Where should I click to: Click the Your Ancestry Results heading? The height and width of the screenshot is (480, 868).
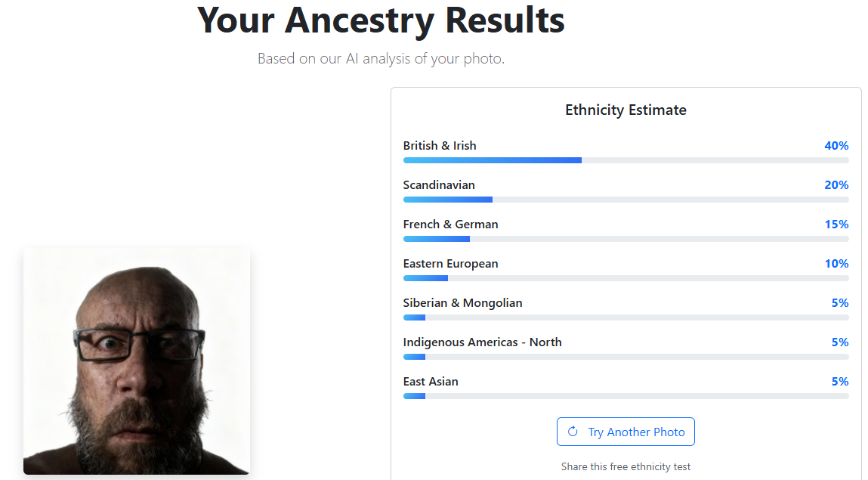[381, 20]
